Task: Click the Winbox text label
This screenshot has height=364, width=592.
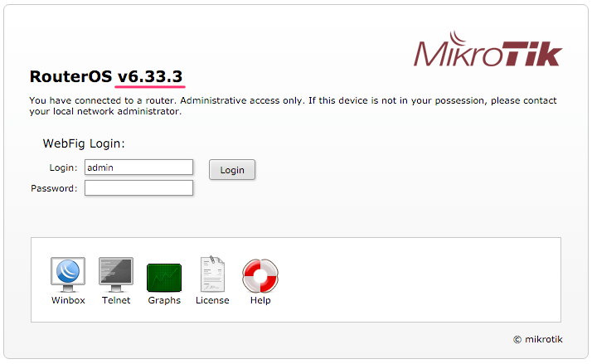Action: coord(68,300)
